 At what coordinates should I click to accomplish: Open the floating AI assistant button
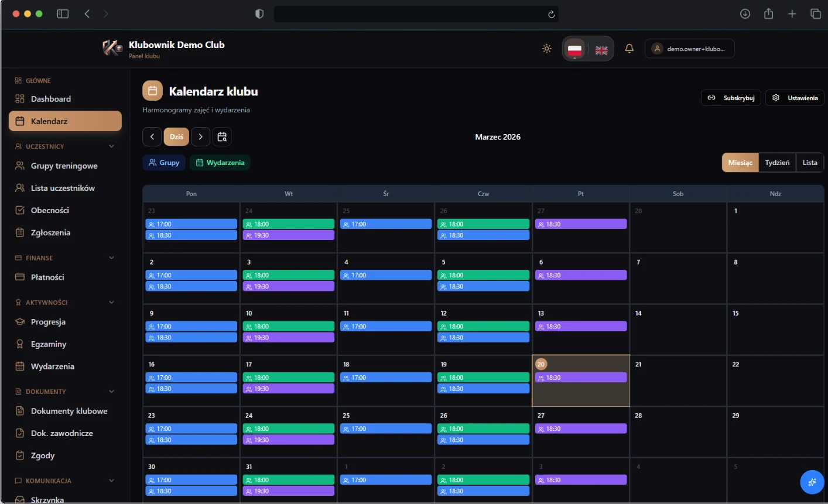[812, 482]
